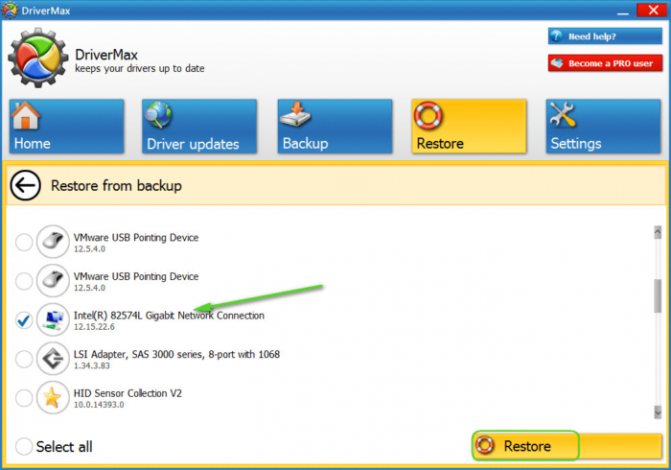Click the lifebuoy icon on Restore tab
This screenshot has width=671, height=470.
(428, 116)
